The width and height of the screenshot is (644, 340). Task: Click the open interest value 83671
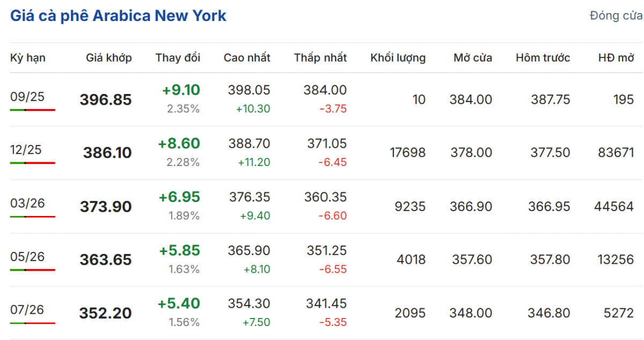click(x=616, y=153)
